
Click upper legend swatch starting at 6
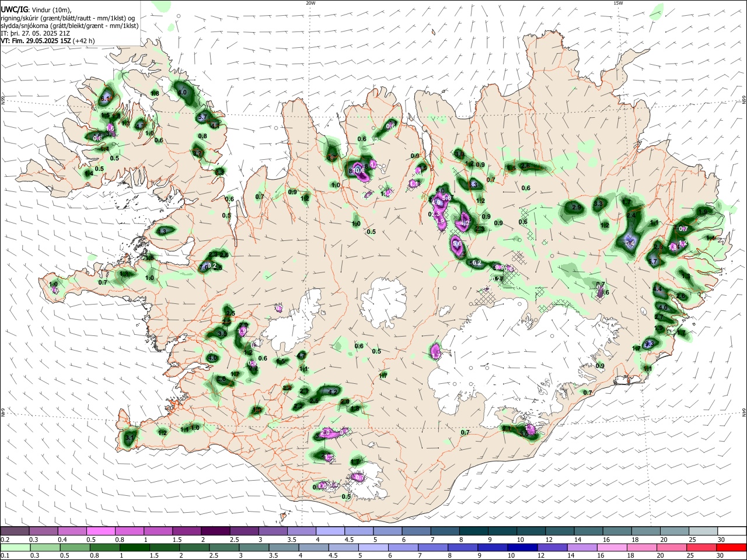(416, 531)
